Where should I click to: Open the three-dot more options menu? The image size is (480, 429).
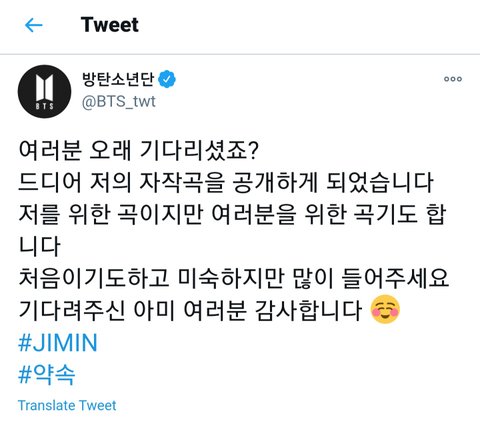[453, 79]
